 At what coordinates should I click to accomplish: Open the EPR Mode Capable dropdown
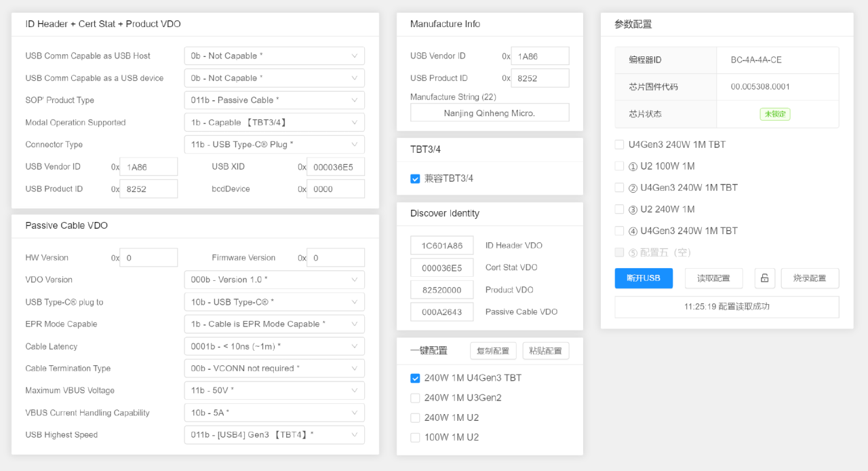point(274,324)
